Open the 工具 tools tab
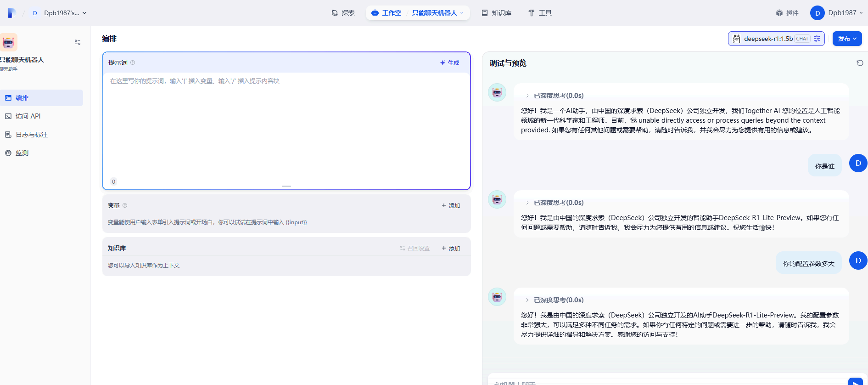 (x=540, y=13)
